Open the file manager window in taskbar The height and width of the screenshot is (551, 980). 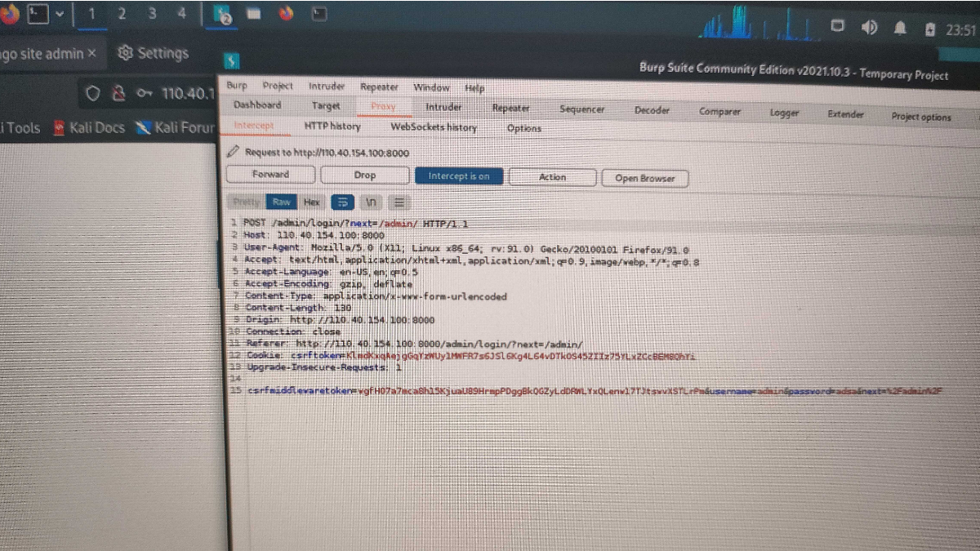[254, 14]
